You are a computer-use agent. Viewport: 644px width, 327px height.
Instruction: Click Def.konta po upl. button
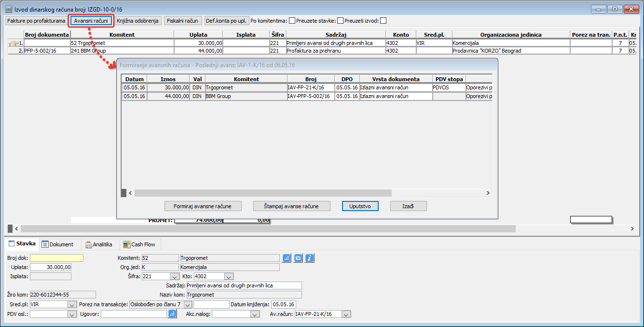click(226, 21)
